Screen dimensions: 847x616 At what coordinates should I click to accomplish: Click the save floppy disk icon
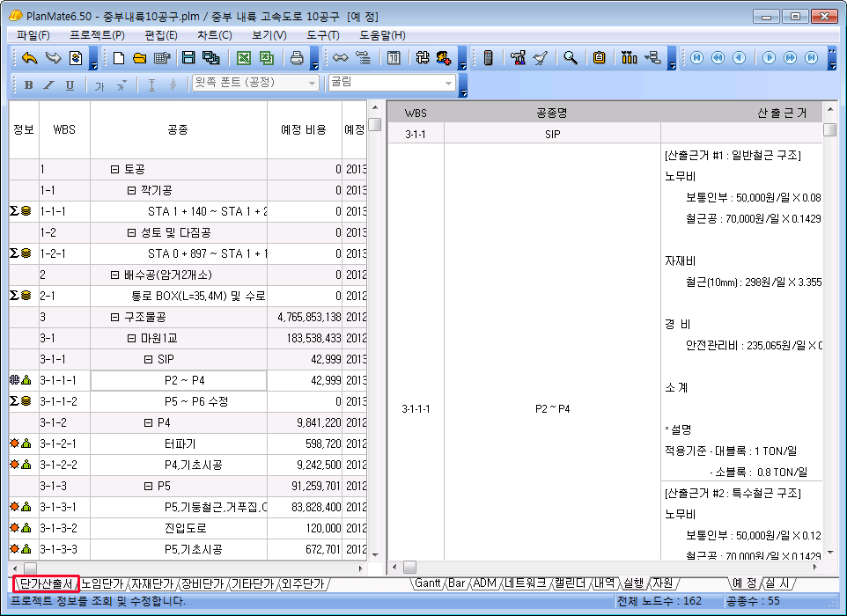pyautogui.click(x=188, y=58)
